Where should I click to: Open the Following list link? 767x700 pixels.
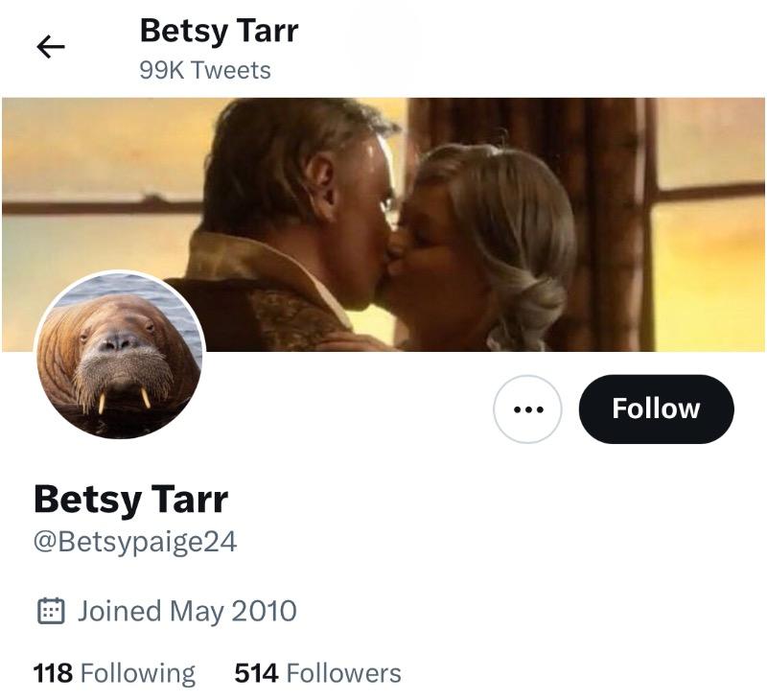pyautogui.click(x=137, y=673)
